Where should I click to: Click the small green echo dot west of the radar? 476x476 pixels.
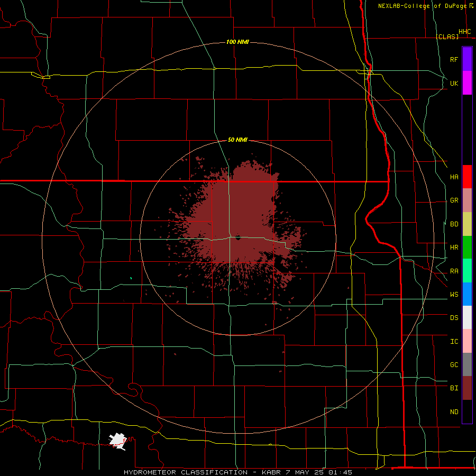(131, 278)
